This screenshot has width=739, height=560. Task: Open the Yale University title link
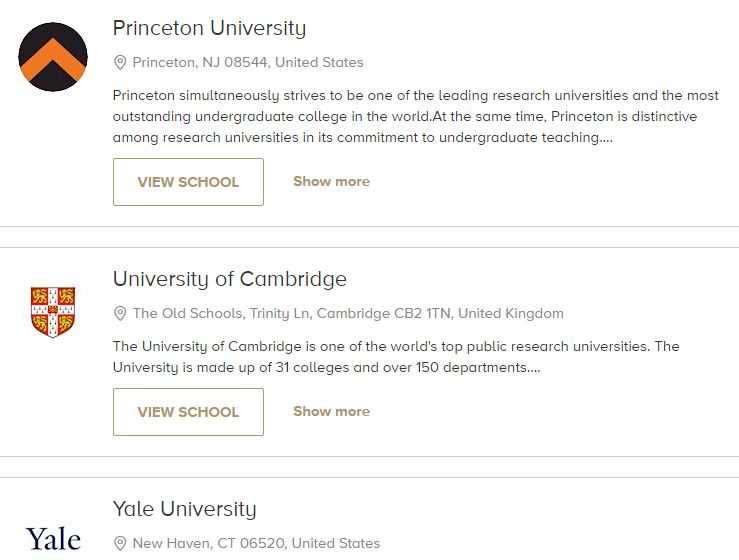click(x=185, y=509)
